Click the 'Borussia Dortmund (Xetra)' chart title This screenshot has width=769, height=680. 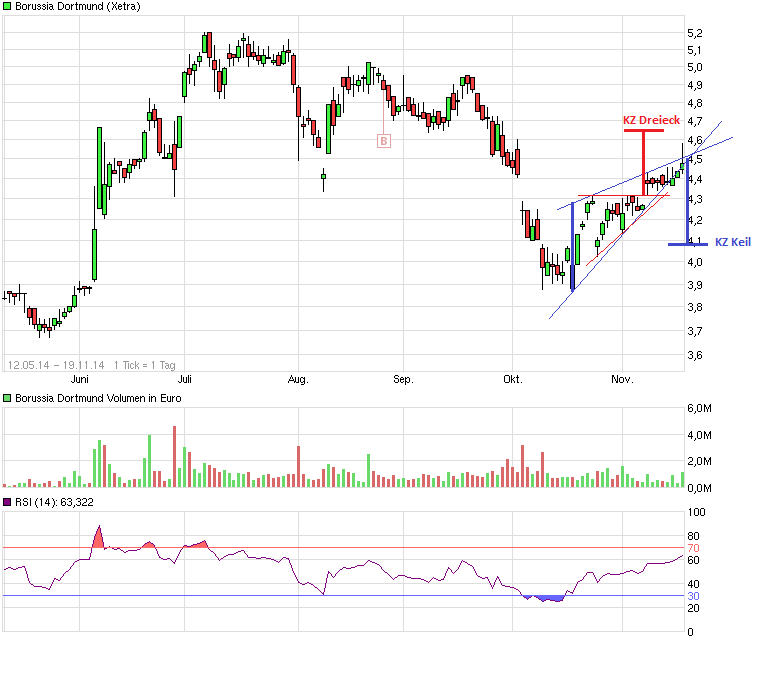click(x=77, y=6)
